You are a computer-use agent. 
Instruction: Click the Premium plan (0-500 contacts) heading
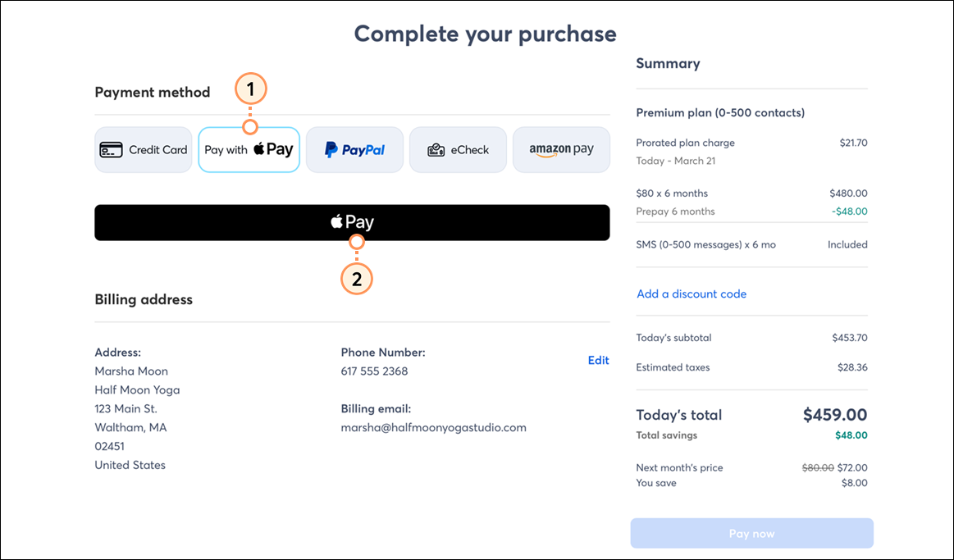(720, 112)
